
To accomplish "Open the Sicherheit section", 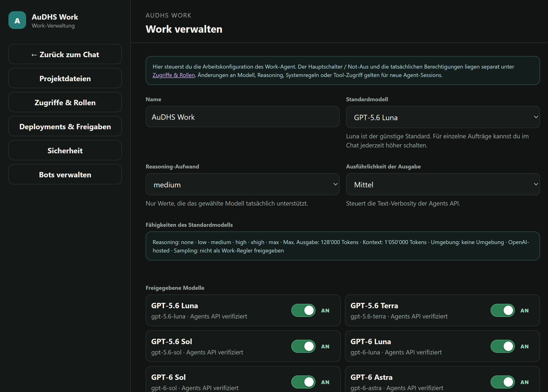I will 65,150.
